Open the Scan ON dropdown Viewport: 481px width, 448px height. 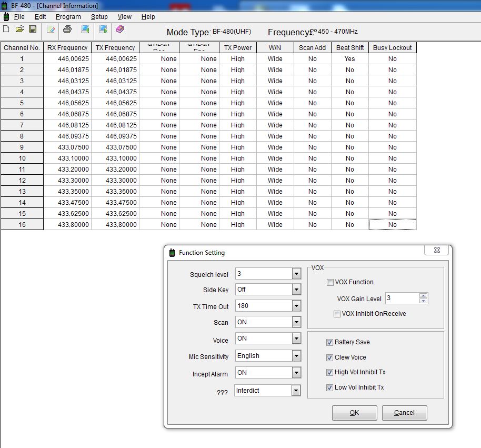click(296, 322)
